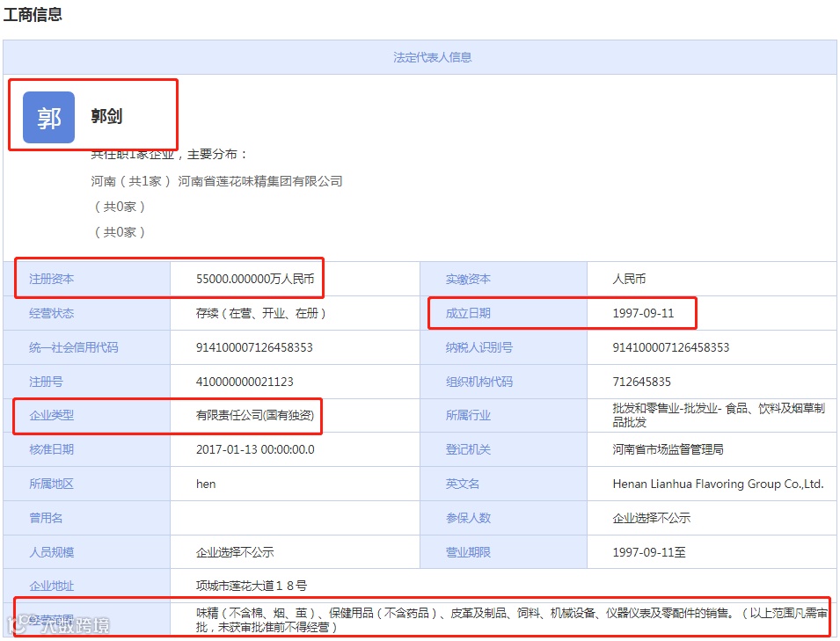Select the 工商信息 section heading
Image resolution: width=840 pixels, height=641 pixels.
point(33,14)
